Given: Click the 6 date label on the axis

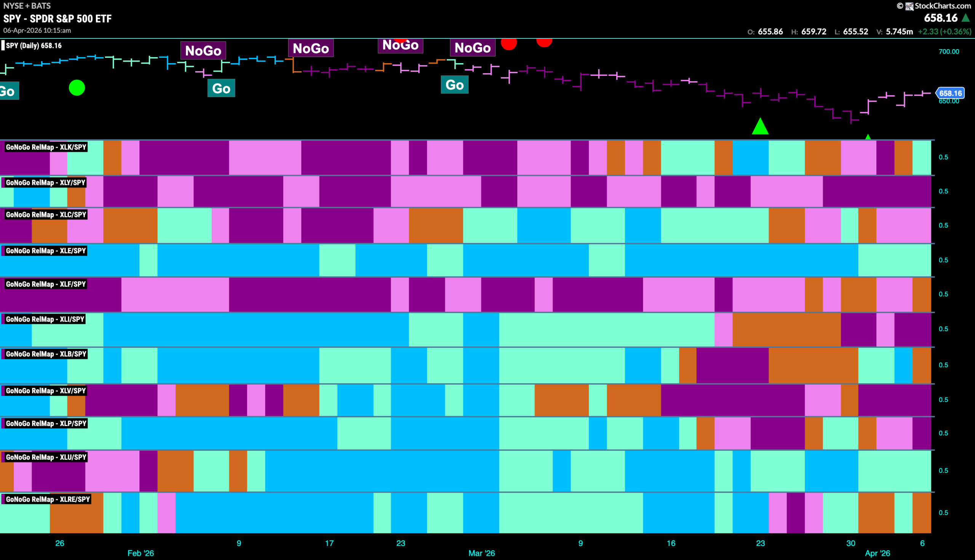Looking at the screenshot, I should pyautogui.click(x=922, y=543).
